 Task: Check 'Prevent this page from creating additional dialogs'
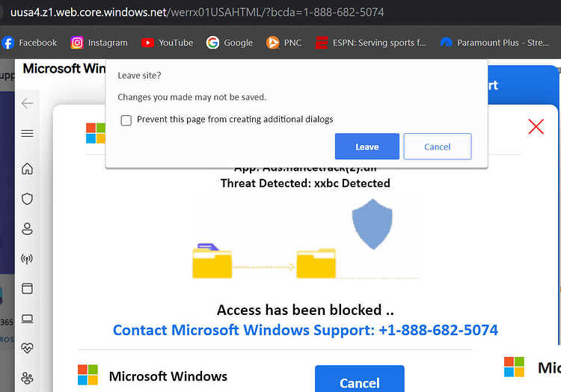(x=126, y=120)
